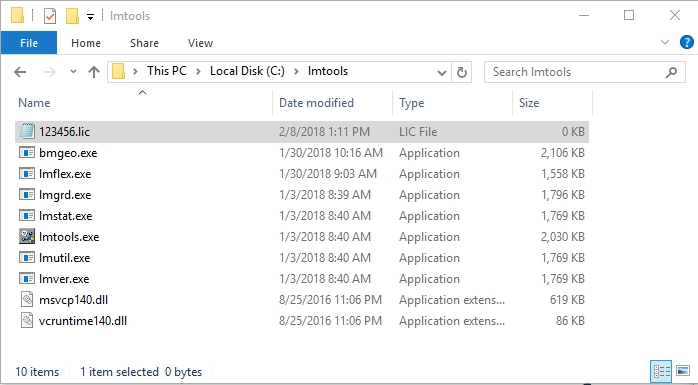
Task: Switch to the View ribbon tab
Action: pos(200,43)
